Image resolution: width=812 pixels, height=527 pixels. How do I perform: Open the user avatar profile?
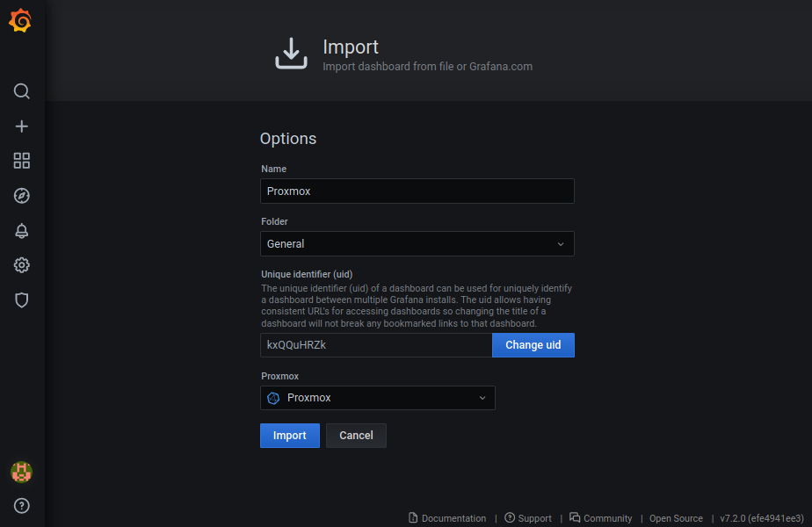[21, 472]
